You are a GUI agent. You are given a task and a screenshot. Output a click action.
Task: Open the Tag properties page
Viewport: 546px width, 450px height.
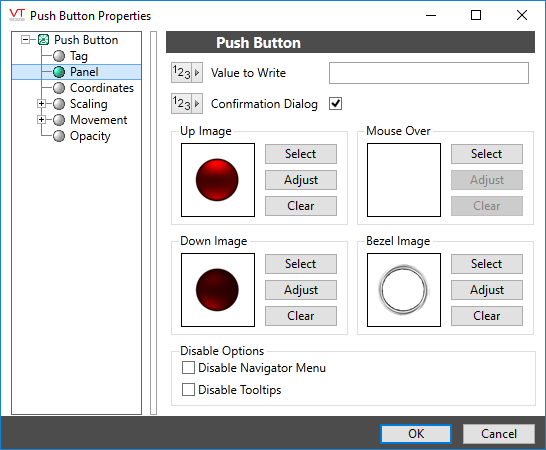79,56
